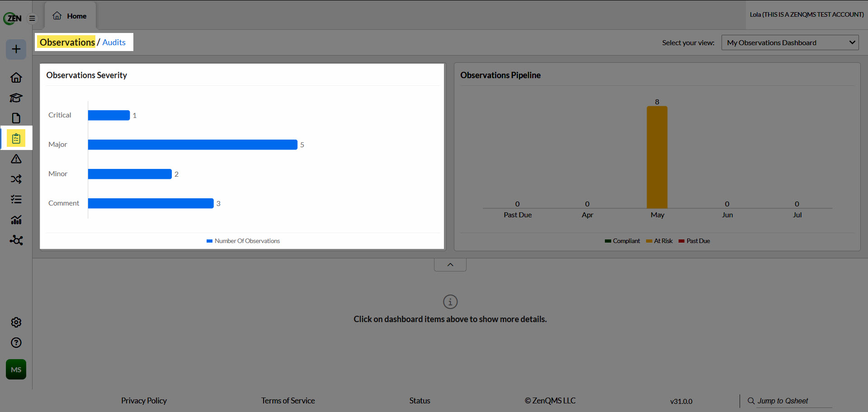Toggle the At Risk legend swatch
868x412 pixels.
[649, 241]
